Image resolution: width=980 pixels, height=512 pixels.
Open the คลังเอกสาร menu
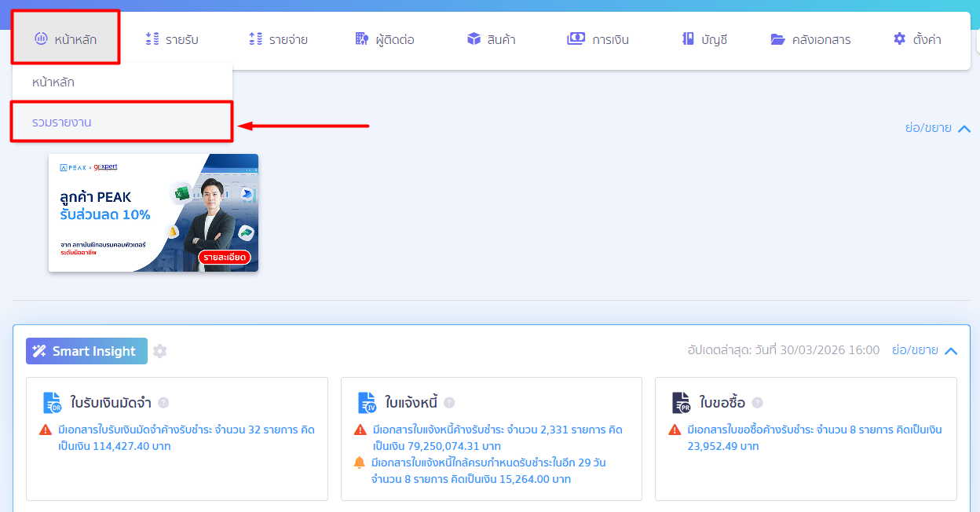[810, 39]
